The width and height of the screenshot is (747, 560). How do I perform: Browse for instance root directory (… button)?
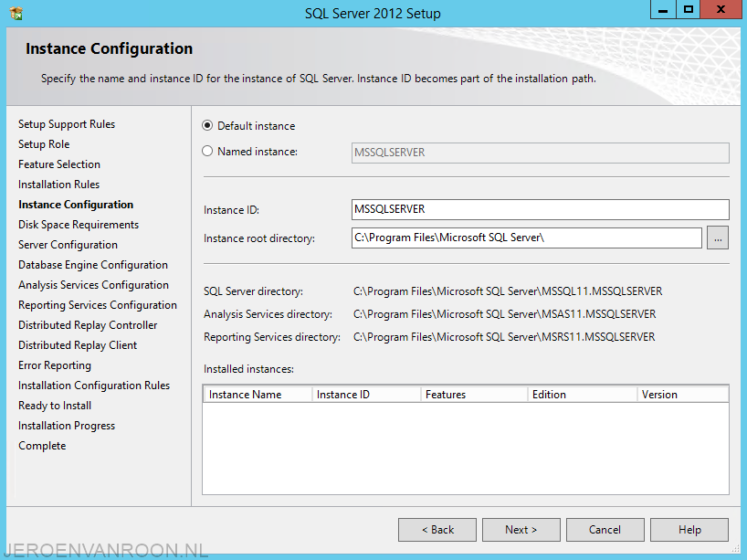[718, 238]
